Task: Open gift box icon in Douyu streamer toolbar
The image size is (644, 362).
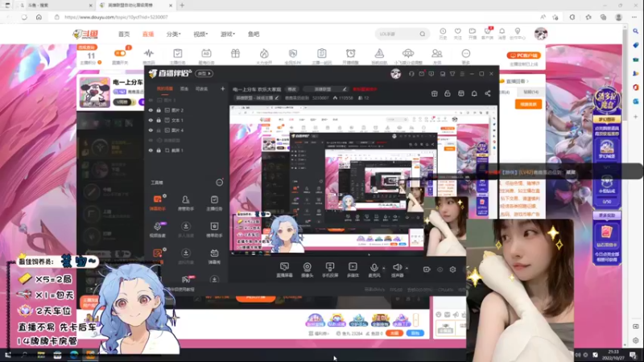Action: pyautogui.click(x=235, y=53)
